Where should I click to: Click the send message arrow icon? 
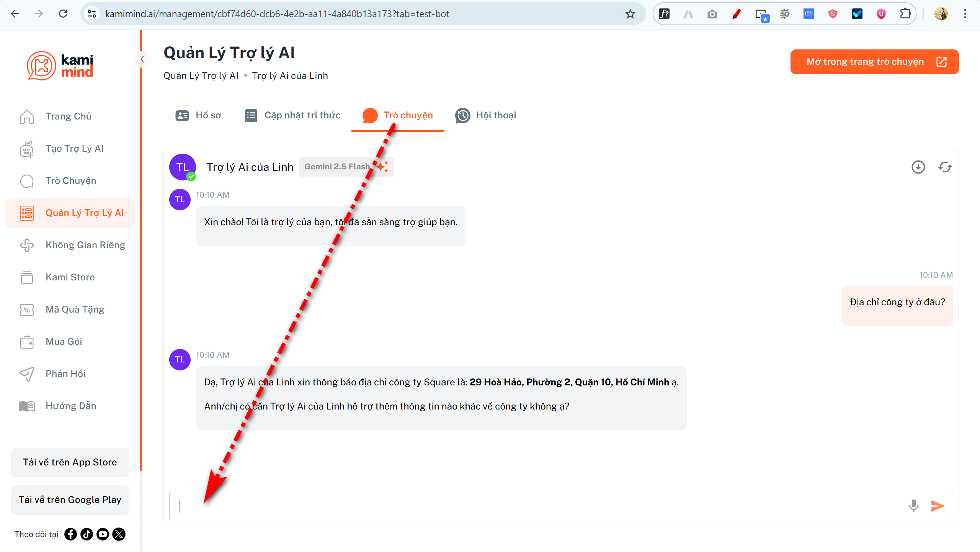point(937,506)
